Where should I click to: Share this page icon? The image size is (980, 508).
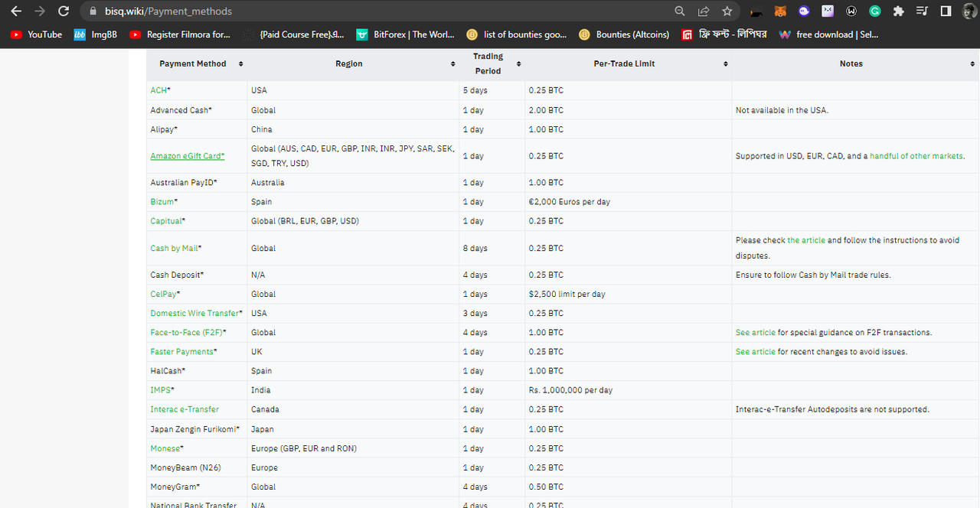(703, 11)
